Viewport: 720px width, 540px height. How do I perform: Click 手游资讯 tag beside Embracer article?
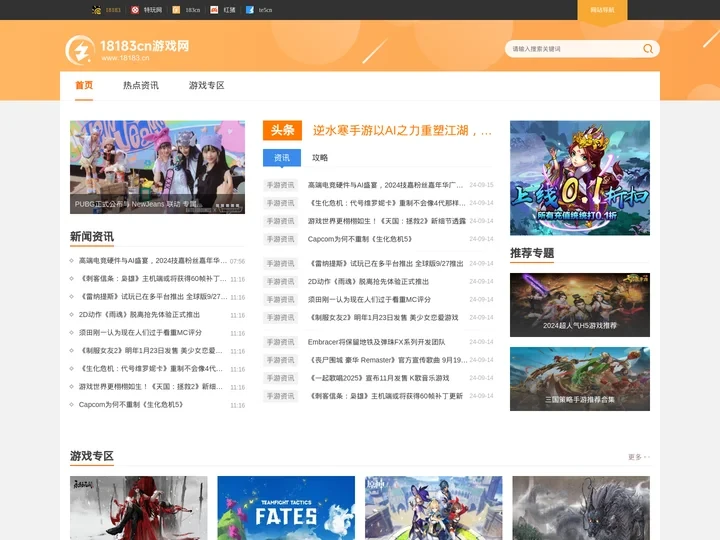click(281, 342)
